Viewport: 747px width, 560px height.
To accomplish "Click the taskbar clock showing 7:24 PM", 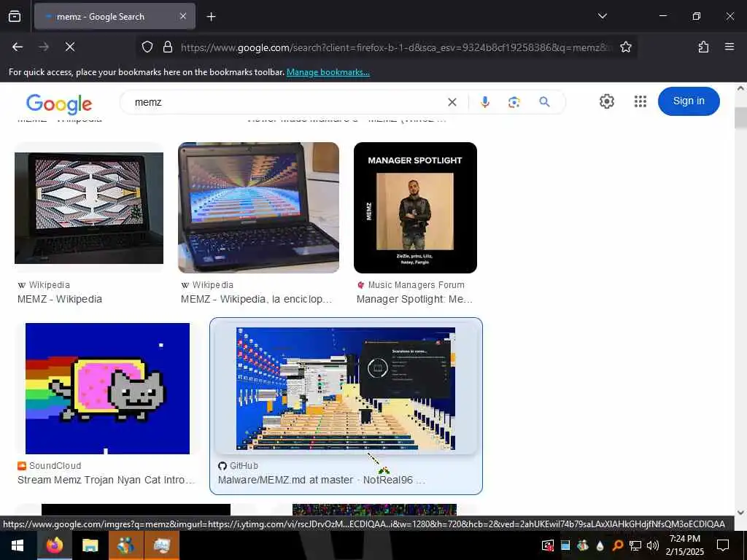I will (x=684, y=545).
